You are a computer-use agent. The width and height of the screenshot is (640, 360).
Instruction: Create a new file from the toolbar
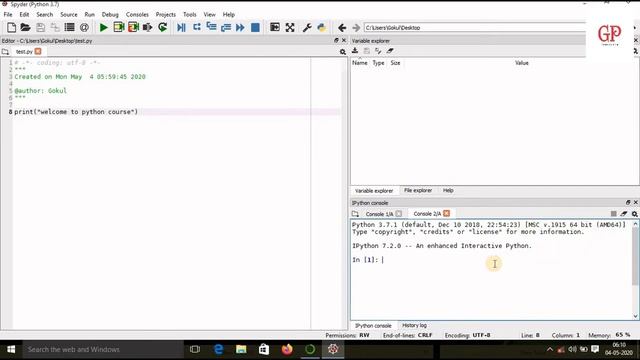point(11,27)
